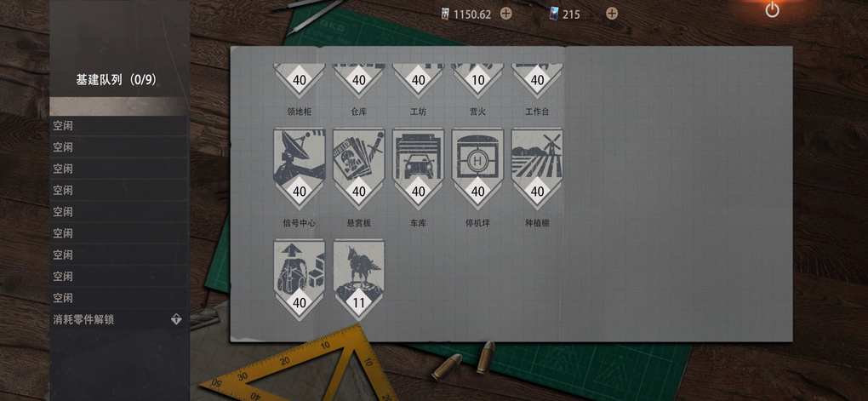Select the 种植棚 farm windmill badge
Image resolution: width=868 pixels, height=401 pixels.
pos(537,169)
